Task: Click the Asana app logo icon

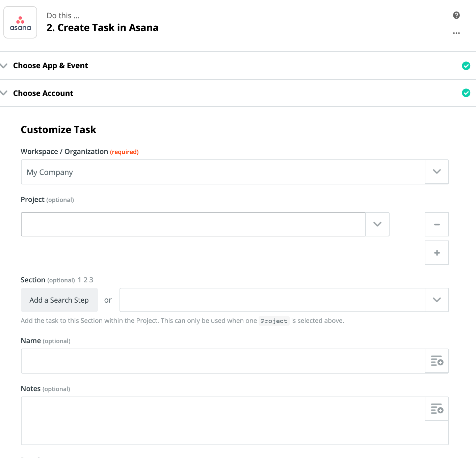Action: (x=20, y=22)
